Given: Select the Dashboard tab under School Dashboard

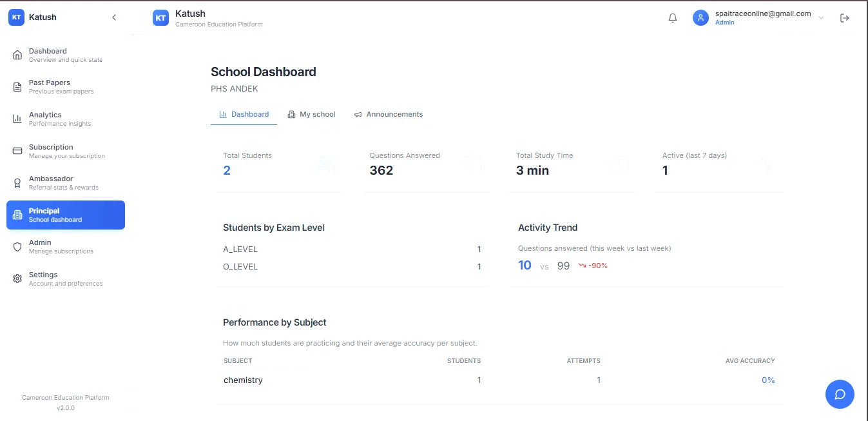Looking at the screenshot, I should click(x=244, y=114).
